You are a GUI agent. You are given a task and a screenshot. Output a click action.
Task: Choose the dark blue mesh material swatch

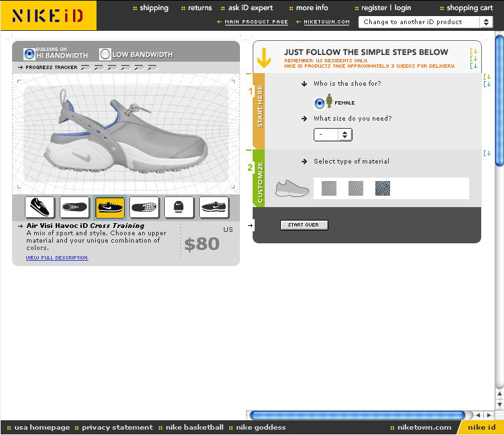[383, 188]
